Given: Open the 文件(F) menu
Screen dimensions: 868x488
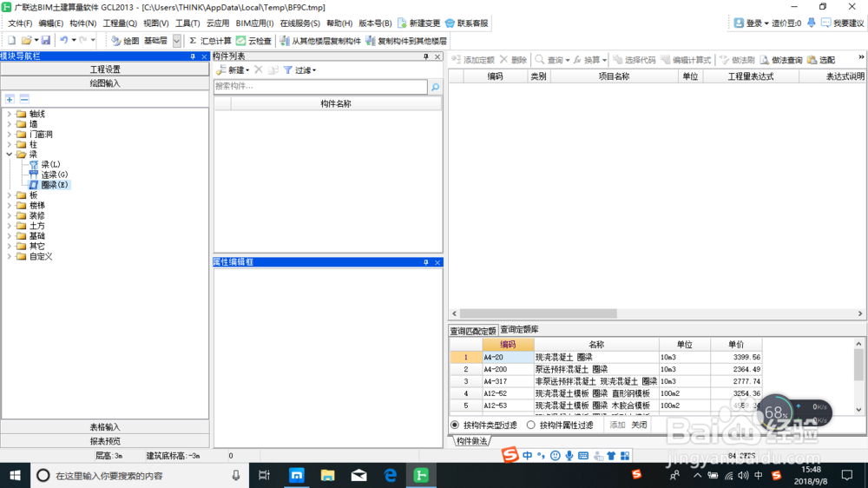Looking at the screenshot, I should click(x=20, y=23).
